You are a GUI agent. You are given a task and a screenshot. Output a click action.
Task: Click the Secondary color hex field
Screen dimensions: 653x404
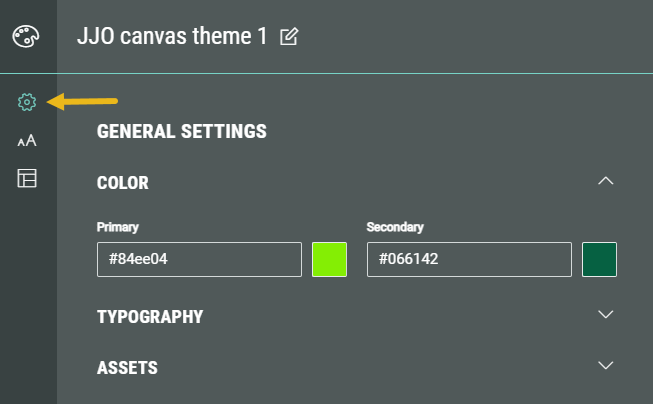469,259
